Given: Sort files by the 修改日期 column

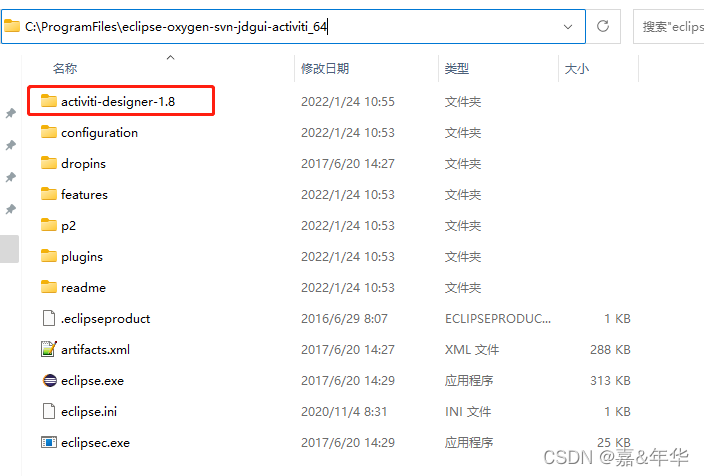Looking at the screenshot, I should click(x=325, y=69).
